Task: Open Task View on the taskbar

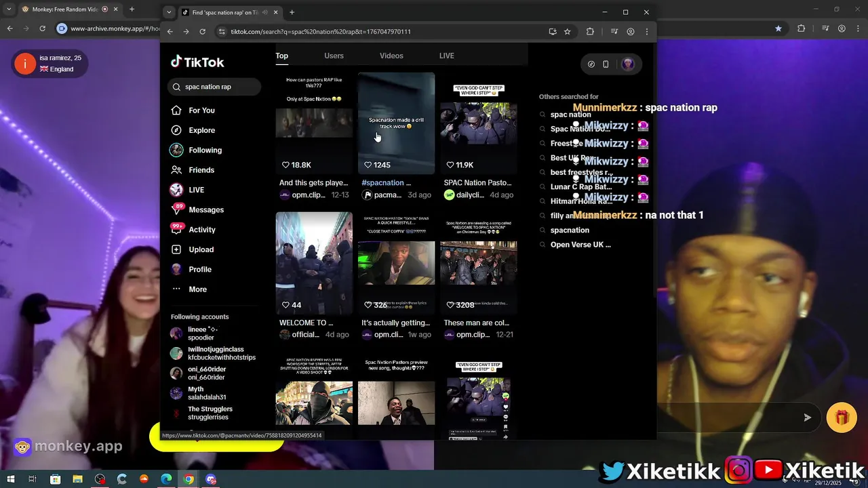Action: pos(32,479)
